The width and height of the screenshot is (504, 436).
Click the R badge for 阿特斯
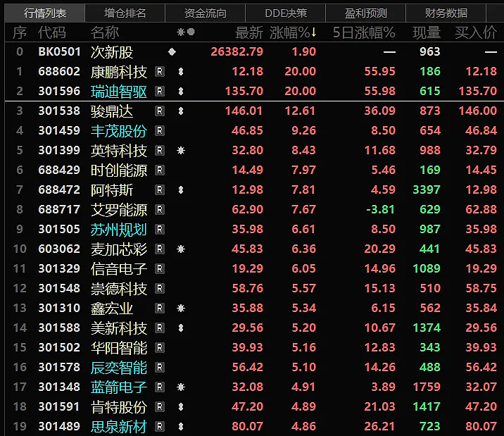(x=160, y=189)
